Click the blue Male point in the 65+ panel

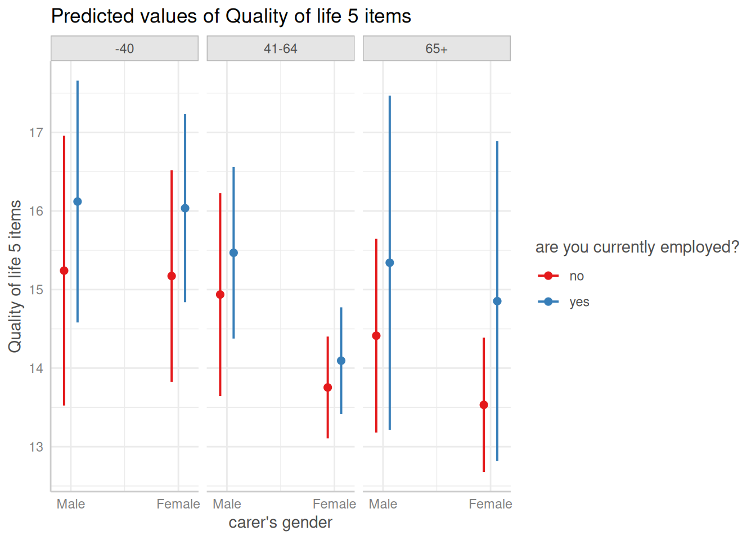(x=390, y=263)
